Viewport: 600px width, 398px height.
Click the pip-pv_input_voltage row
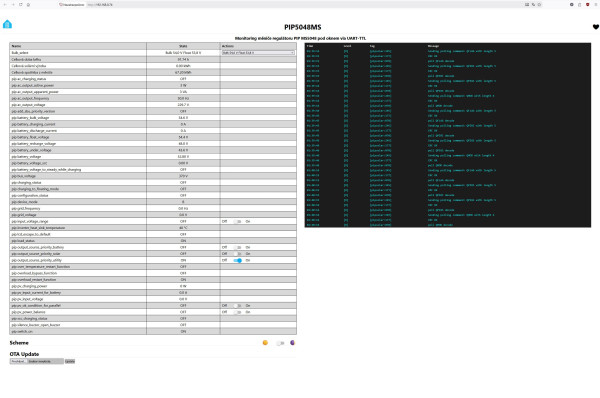click(153, 299)
